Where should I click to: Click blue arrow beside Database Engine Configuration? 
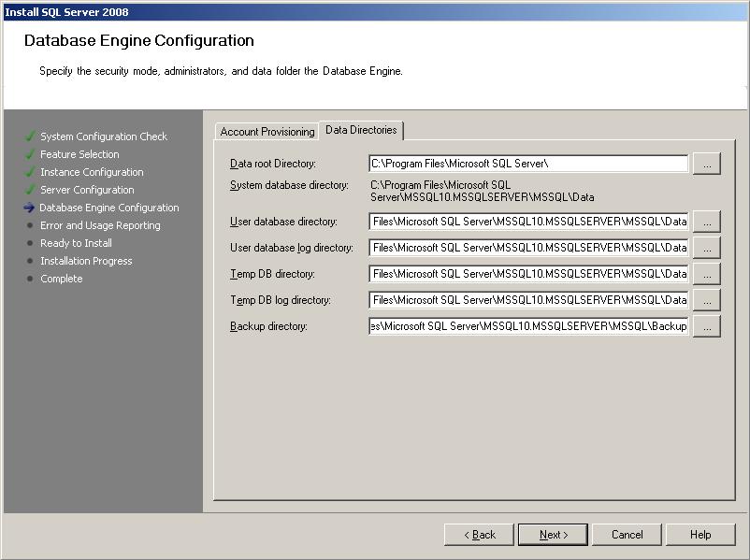click(29, 208)
